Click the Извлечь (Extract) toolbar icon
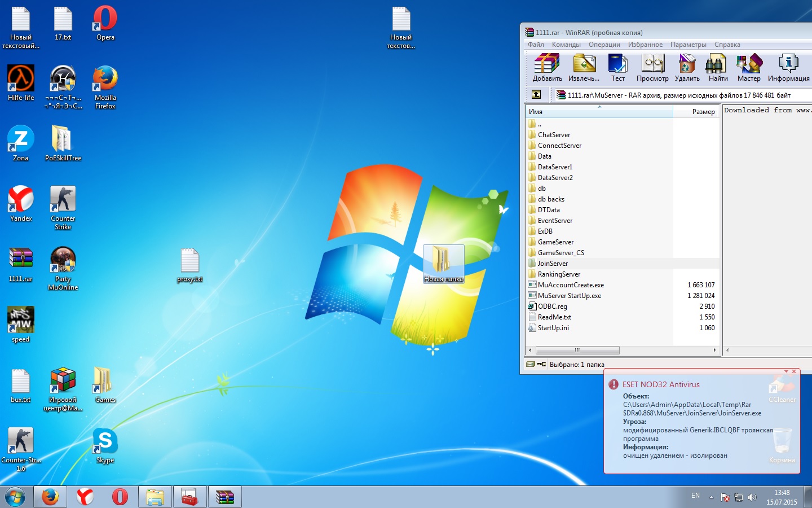The height and width of the screenshot is (508, 812). [x=584, y=68]
